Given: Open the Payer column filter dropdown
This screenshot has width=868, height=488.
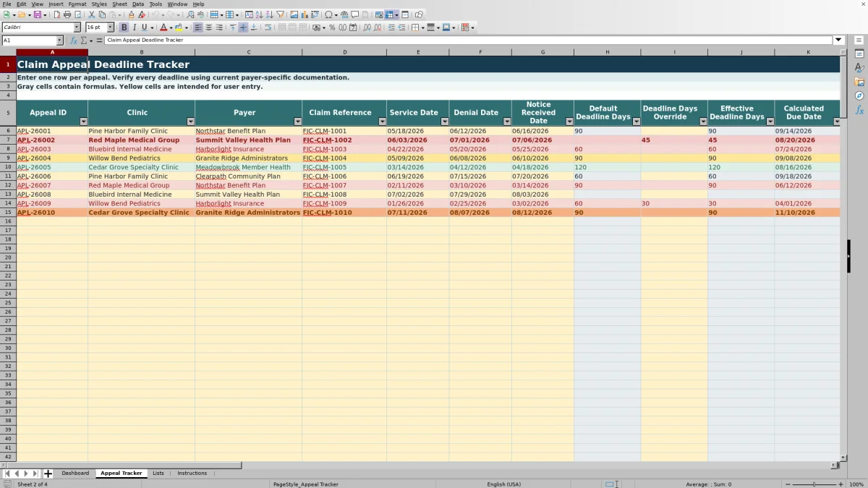Looking at the screenshot, I should (x=298, y=121).
